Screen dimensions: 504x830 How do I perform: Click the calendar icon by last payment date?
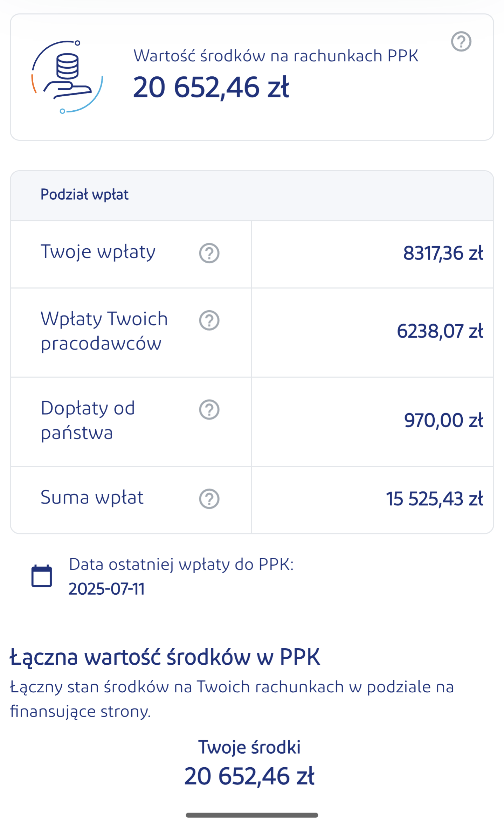pos(42,576)
